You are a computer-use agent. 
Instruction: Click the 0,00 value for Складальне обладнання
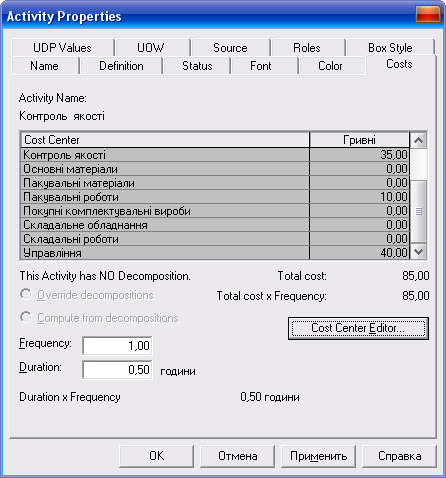[397, 225]
